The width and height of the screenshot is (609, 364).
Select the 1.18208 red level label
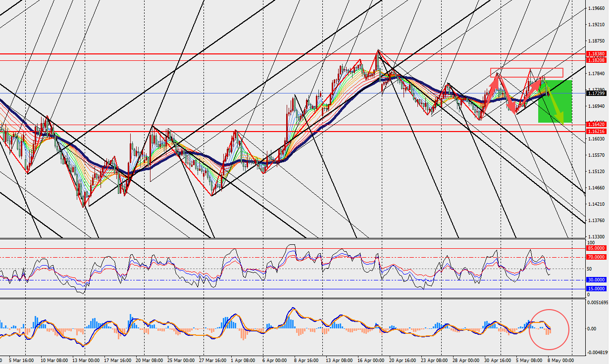pos(596,60)
